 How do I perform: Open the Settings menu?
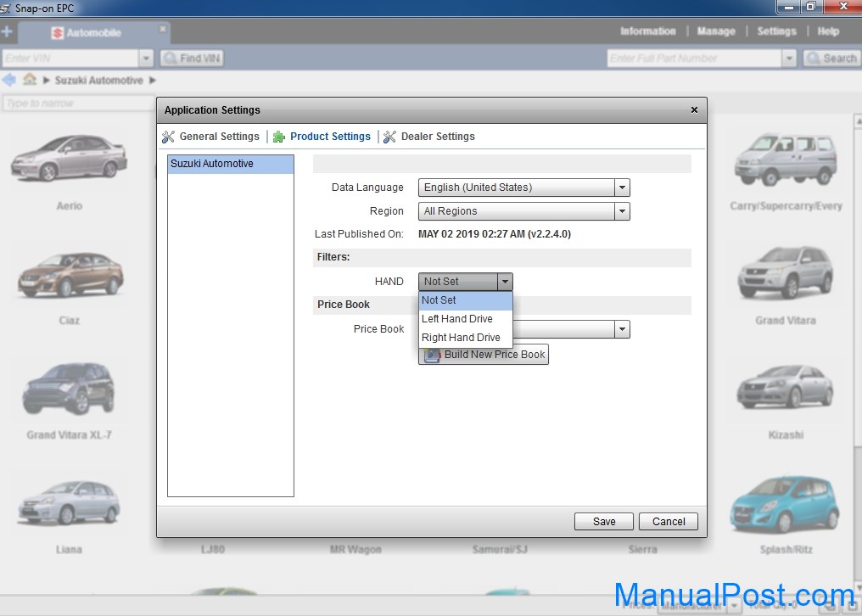[777, 31]
